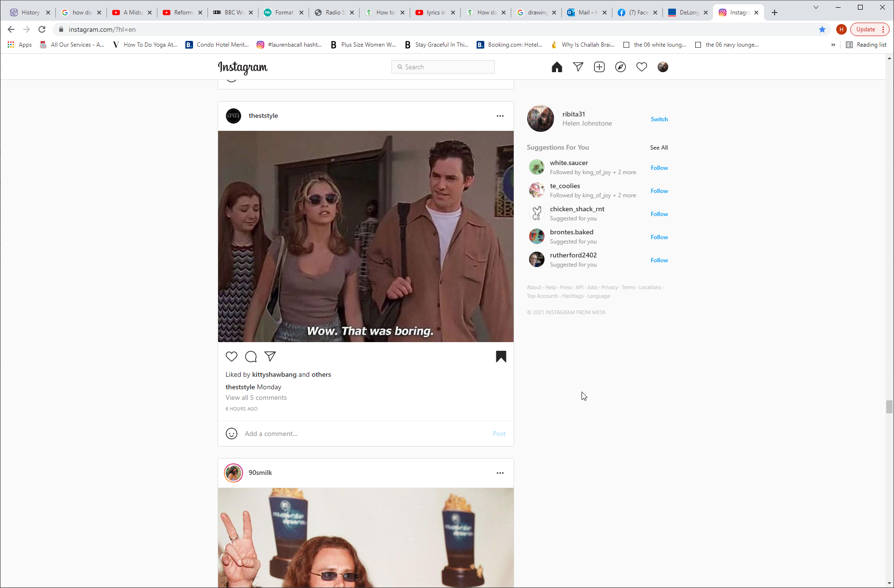894x588 pixels.
Task: Follow rutherford2402
Action: tap(659, 260)
